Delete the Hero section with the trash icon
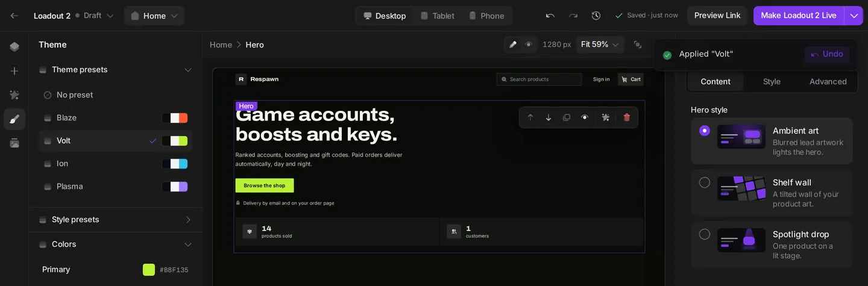 click(627, 117)
